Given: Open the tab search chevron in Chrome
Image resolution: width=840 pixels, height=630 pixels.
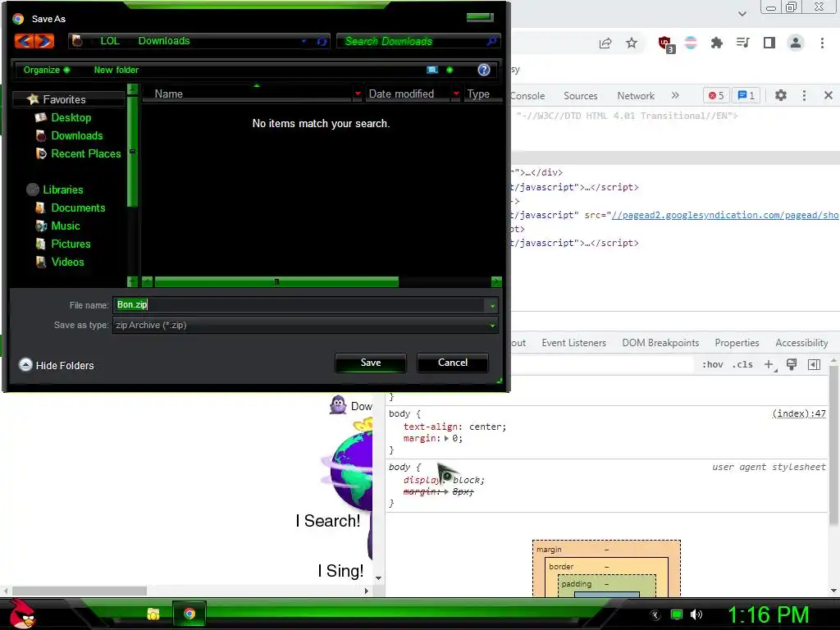Looking at the screenshot, I should pyautogui.click(x=742, y=13).
